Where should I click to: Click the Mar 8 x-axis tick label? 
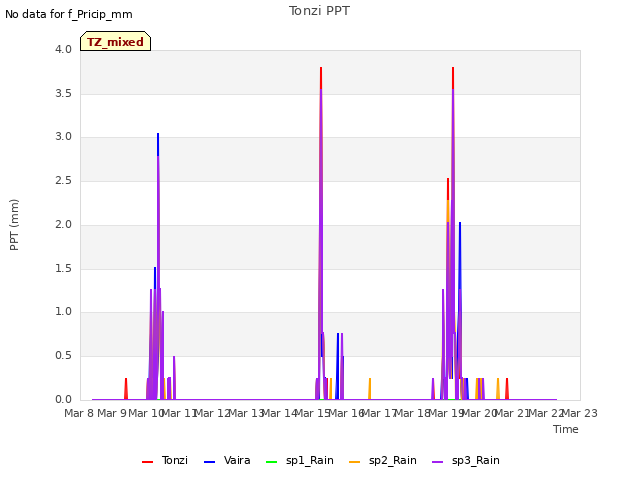click(79, 413)
